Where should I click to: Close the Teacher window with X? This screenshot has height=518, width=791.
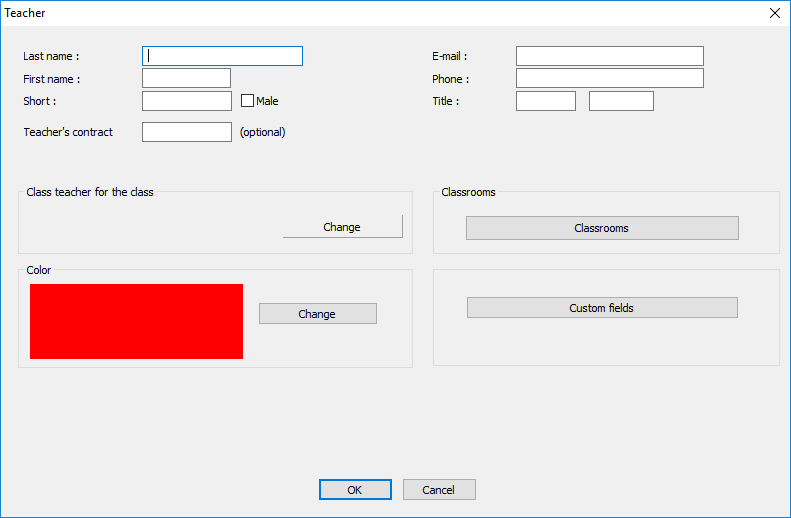coord(774,13)
